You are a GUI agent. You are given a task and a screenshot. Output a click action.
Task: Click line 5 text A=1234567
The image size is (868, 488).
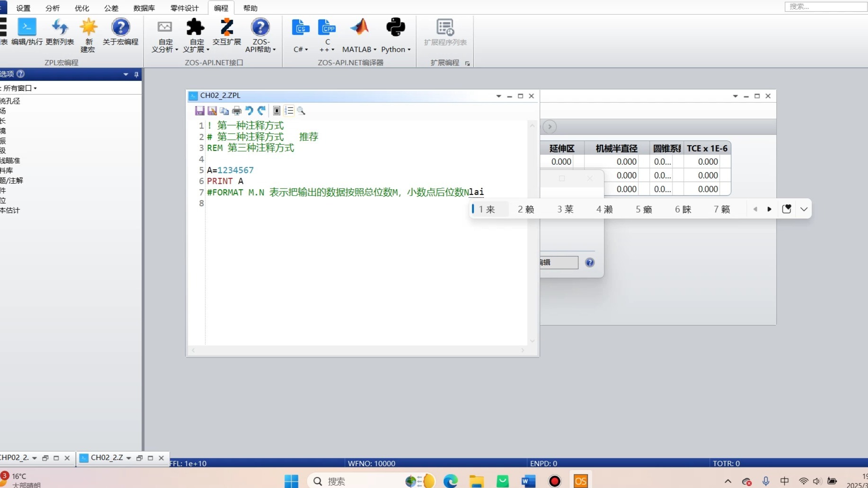(x=230, y=170)
